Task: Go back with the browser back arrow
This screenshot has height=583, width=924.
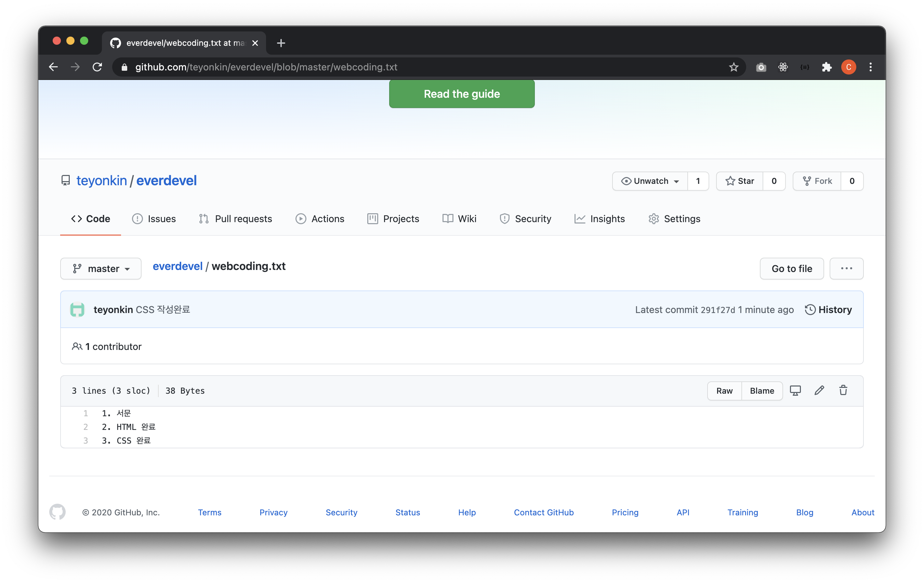Action: (53, 67)
